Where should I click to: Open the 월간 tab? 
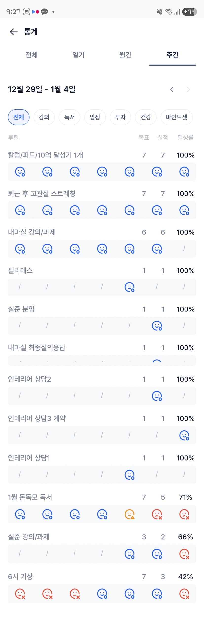pos(125,55)
